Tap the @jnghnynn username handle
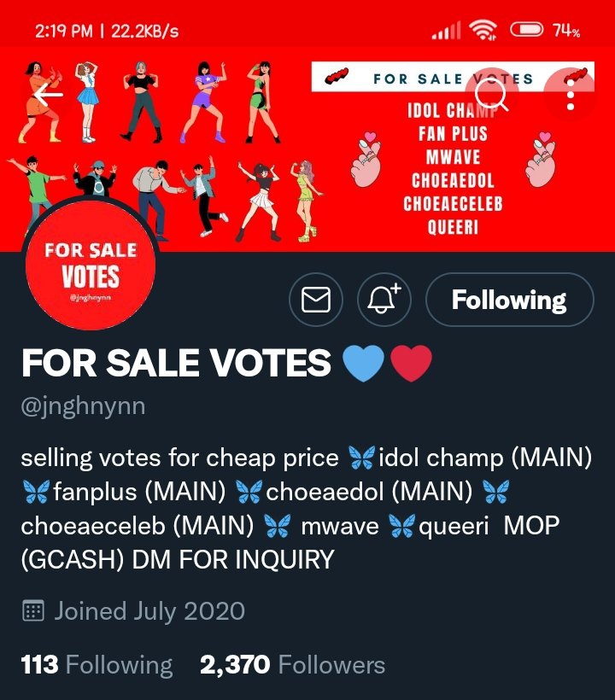Image resolution: width=615 pixels, height=700 pixels. 83,406
